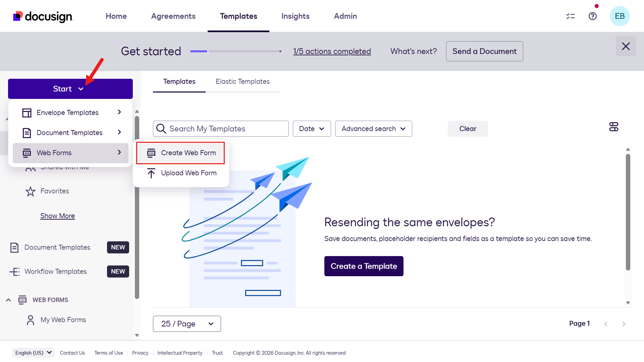The image size is (644, 362).
Task: Open the 25 / Page dropdown
Action: point(187,324)
